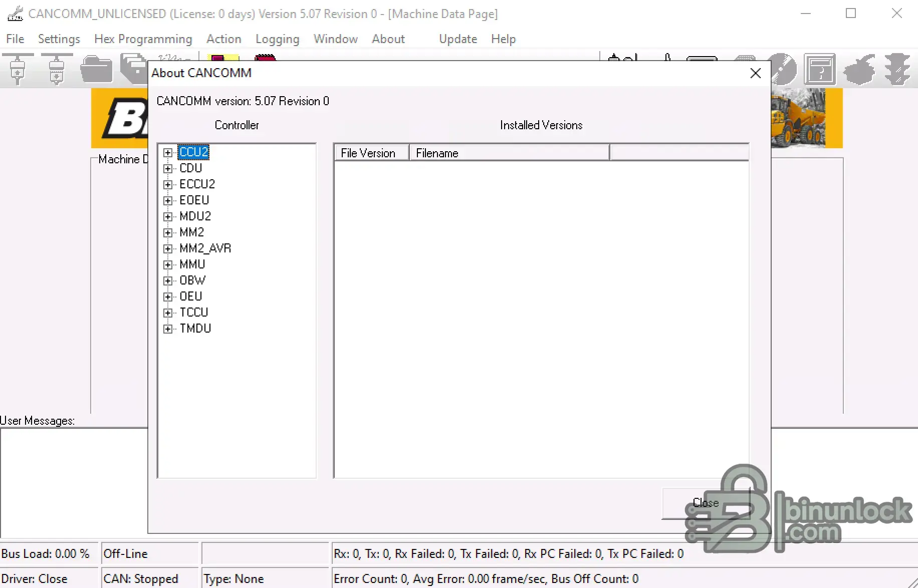Select TCCU controller entry
Viewport: 918px width, 588px height.
(x=194, y=313)
